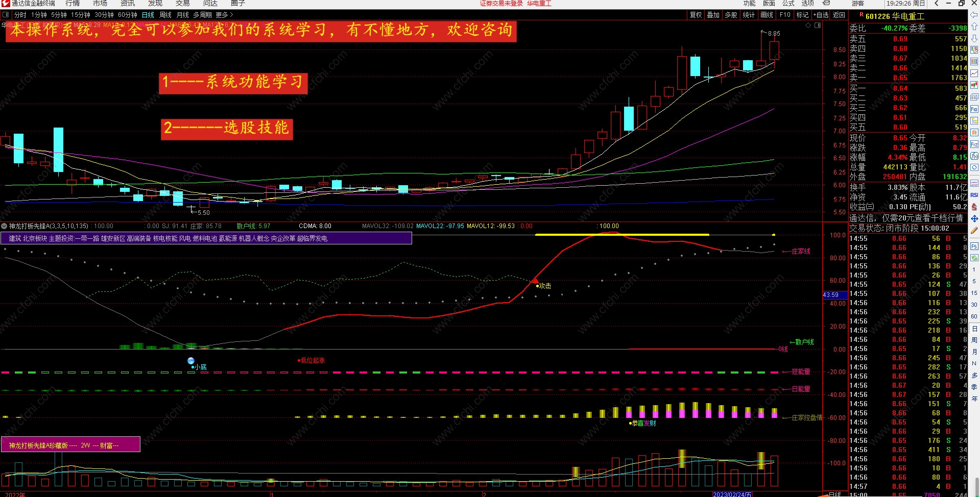This screenshot has height=497, width=980.
Task: Open the 行情 menu item
Action: tap(73, 3)
